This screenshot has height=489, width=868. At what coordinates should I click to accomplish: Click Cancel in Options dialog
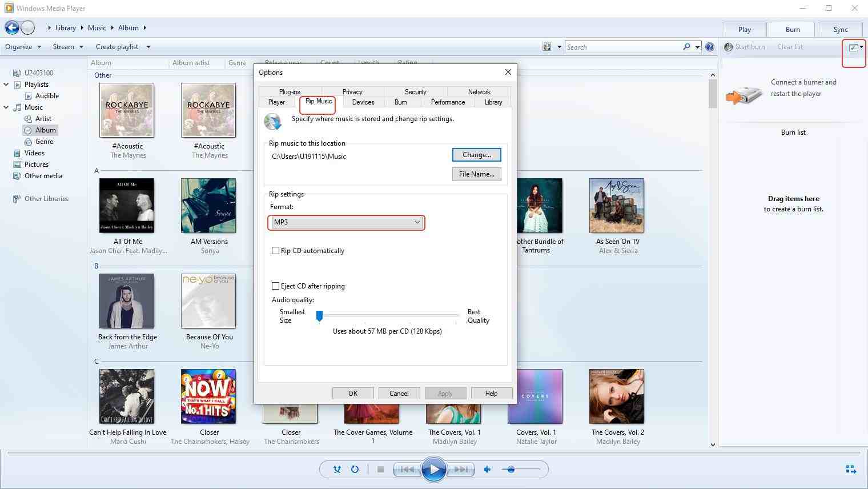[399, 393]
